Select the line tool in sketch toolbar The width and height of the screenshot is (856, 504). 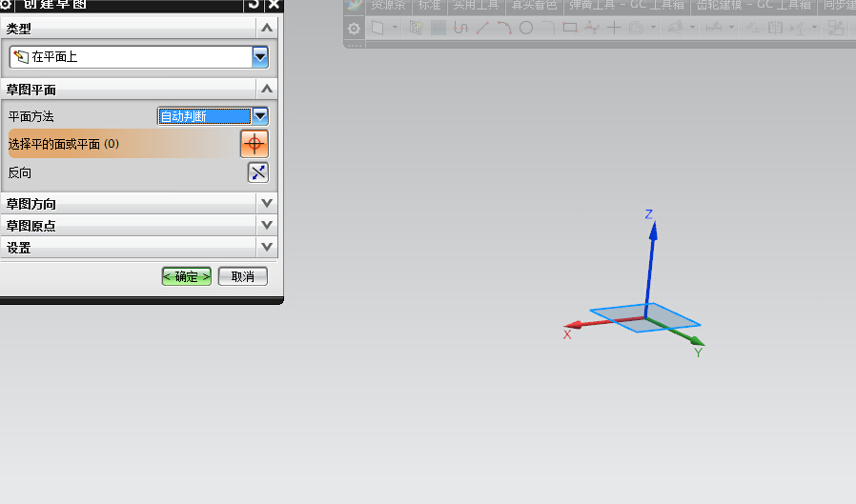[482, 28]
